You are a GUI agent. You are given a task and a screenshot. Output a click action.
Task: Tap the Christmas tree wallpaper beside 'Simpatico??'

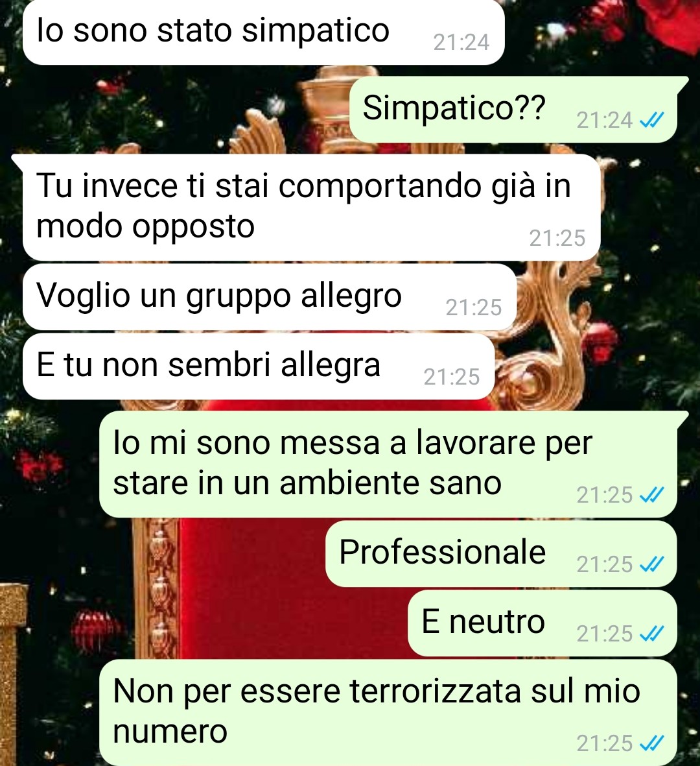171,108
